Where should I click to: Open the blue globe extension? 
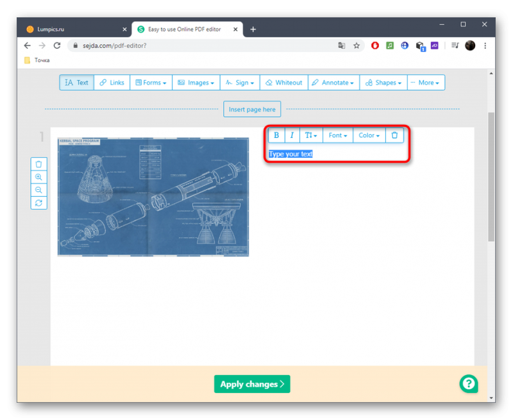click(x=405, y=46)
